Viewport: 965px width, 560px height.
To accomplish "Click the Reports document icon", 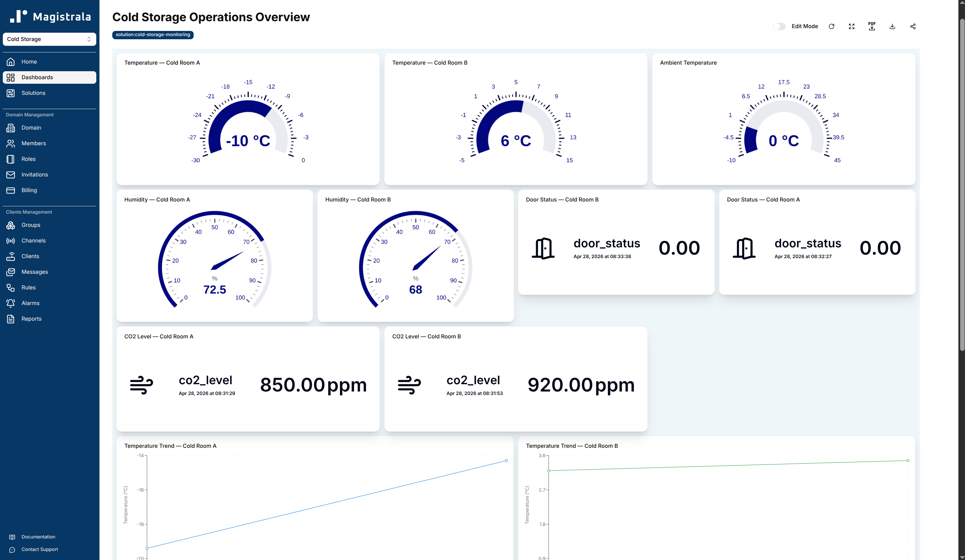I will point(11,319).
